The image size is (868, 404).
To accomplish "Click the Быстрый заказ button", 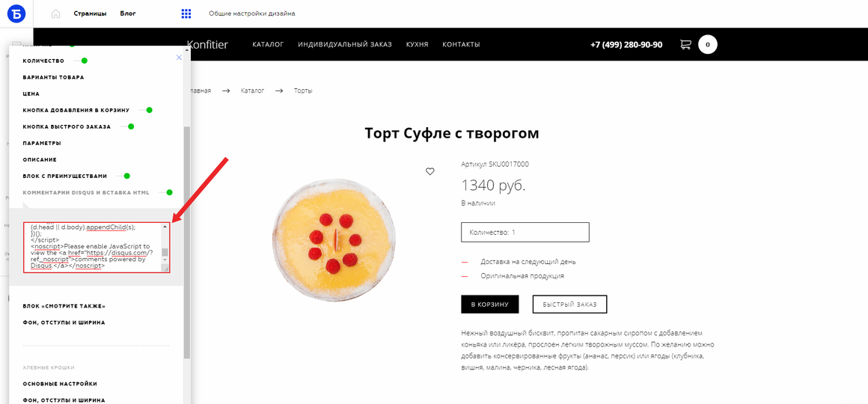I will pos(569,304).
